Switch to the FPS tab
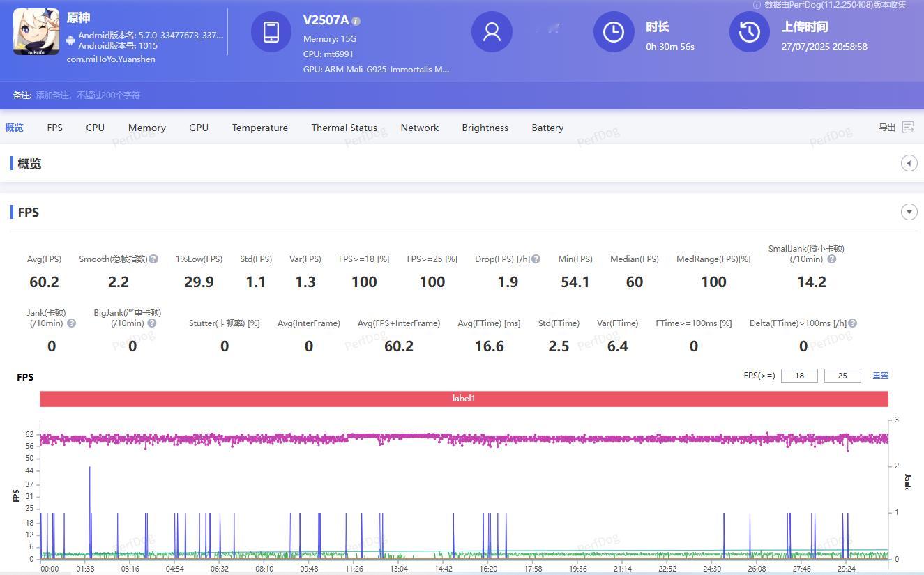 tap(54, 128)
